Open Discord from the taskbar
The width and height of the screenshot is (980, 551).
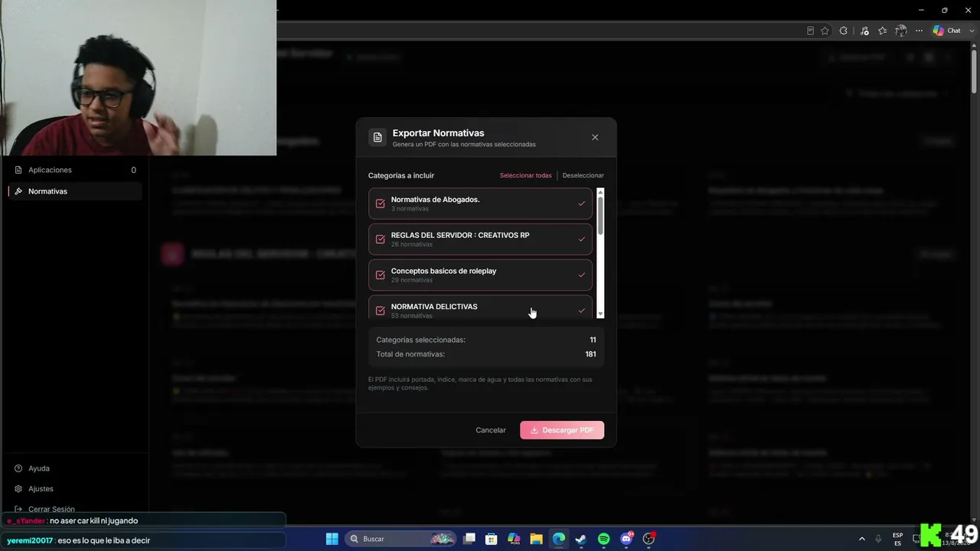(626, 539)
